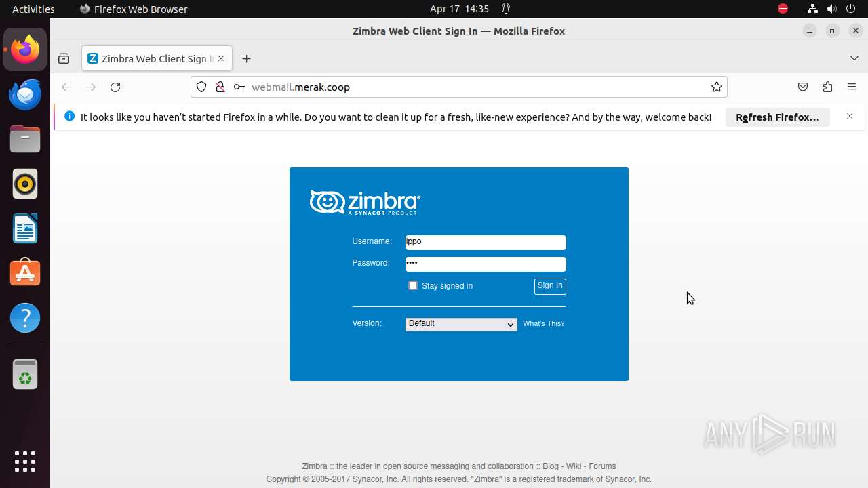The height and width of the screenshot is (488, 868).
Task: Dismiss the refresh Firefox notification bar
Action: point(850,117)
